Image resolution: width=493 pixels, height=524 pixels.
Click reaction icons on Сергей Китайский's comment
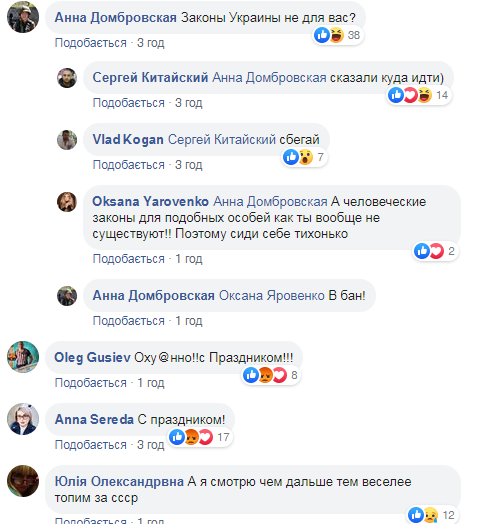click(x=419, y=95)
